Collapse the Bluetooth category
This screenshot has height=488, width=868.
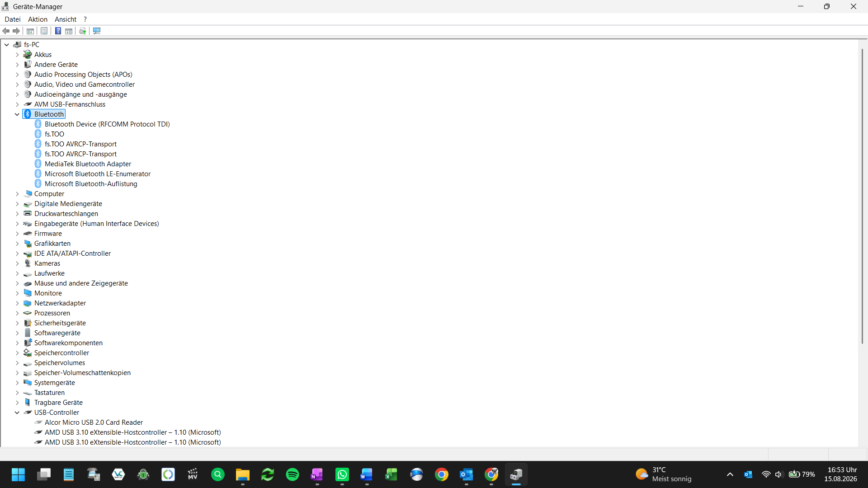coord(17,114)
